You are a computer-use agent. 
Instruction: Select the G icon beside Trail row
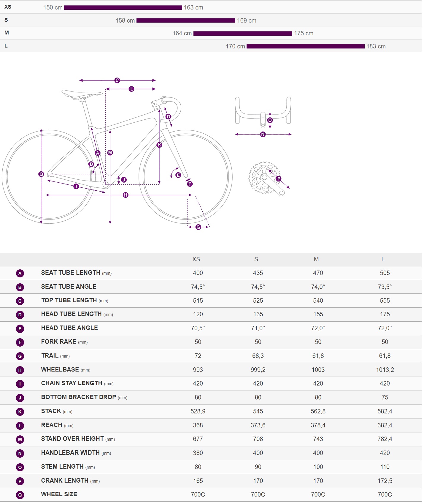20,356
